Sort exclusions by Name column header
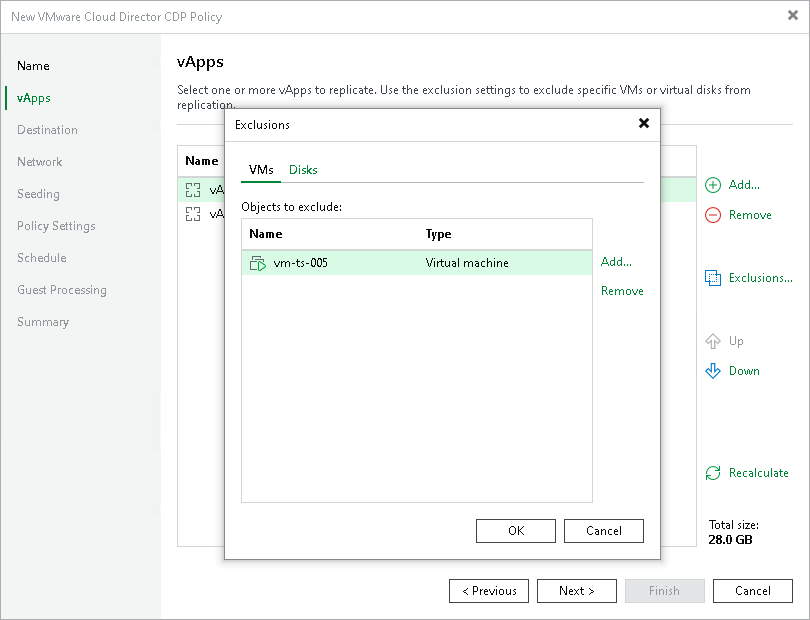810x620 pixels. point(266,234)
